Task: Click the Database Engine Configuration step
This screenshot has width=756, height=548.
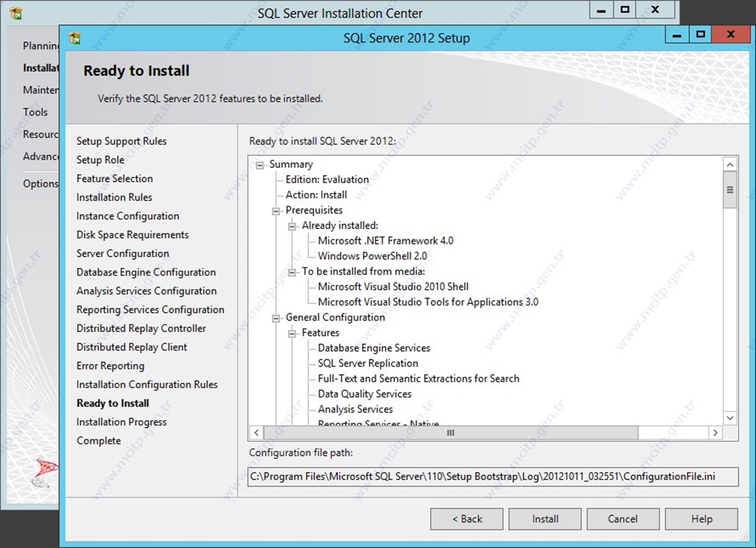Action: coord(146,273)
